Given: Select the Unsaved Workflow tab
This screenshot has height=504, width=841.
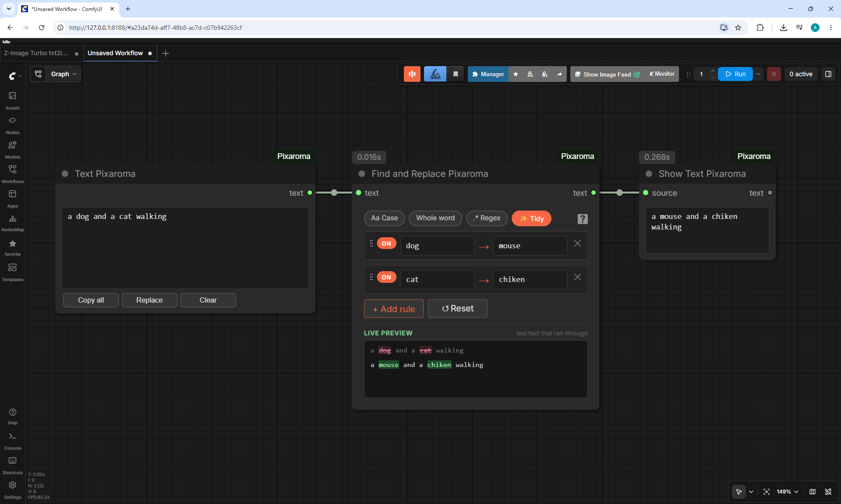Looking at the screenshot, I should pyautogui.click(x=120, y=53).
